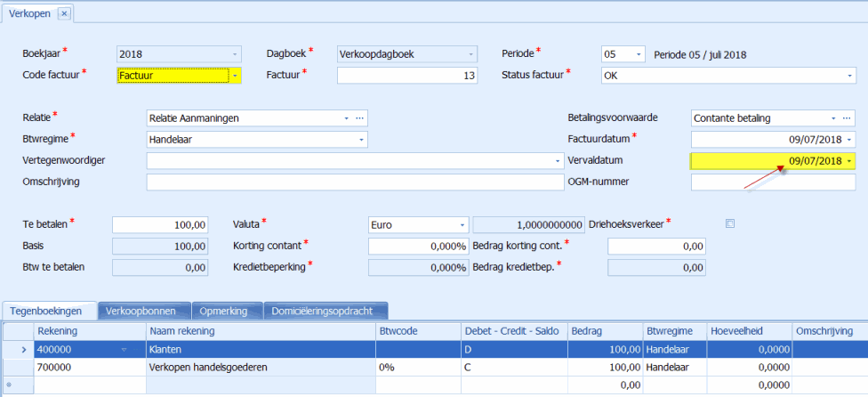Open the Factuurdatum date picker arrow

tap(849, 139)
